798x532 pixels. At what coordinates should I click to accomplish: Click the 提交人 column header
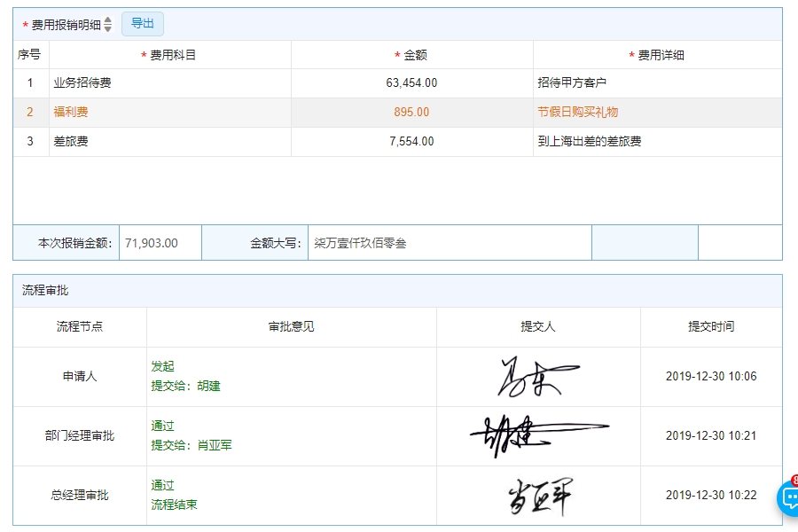tap(538, 327)
